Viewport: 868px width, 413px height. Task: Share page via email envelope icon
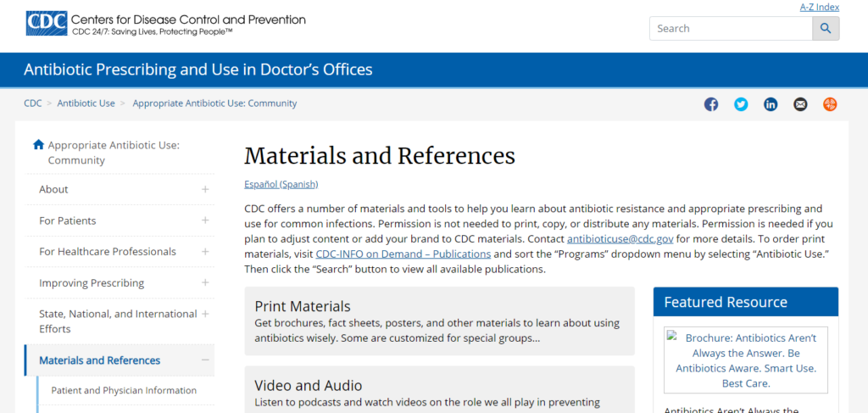[800, 104]
